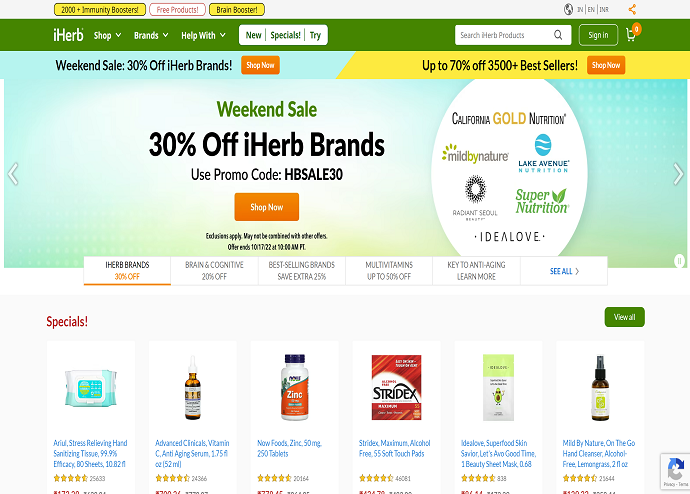Select the Brain & Cognitive 20% Off tab

point(214,271)
